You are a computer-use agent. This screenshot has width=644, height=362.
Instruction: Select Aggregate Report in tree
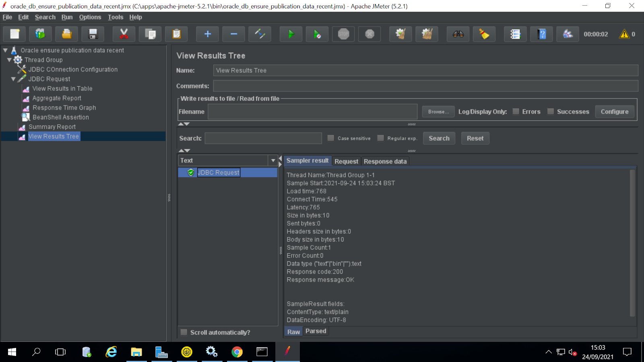pyautogui.click(x=57, y=98)
